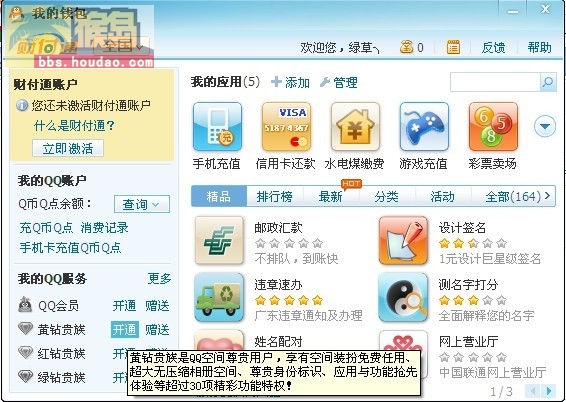Open the 手机充值 phone recharge app icon

coord(217,126)
